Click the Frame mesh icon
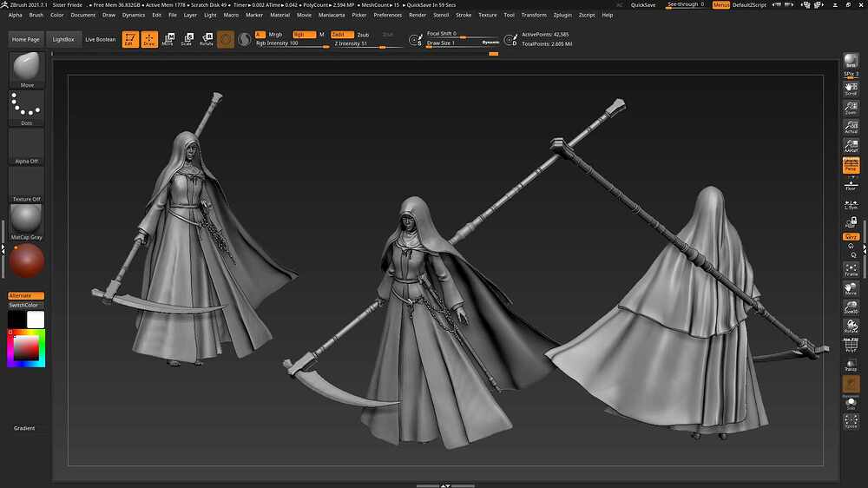This screenshot has width=868, height=488. [851, 270]
